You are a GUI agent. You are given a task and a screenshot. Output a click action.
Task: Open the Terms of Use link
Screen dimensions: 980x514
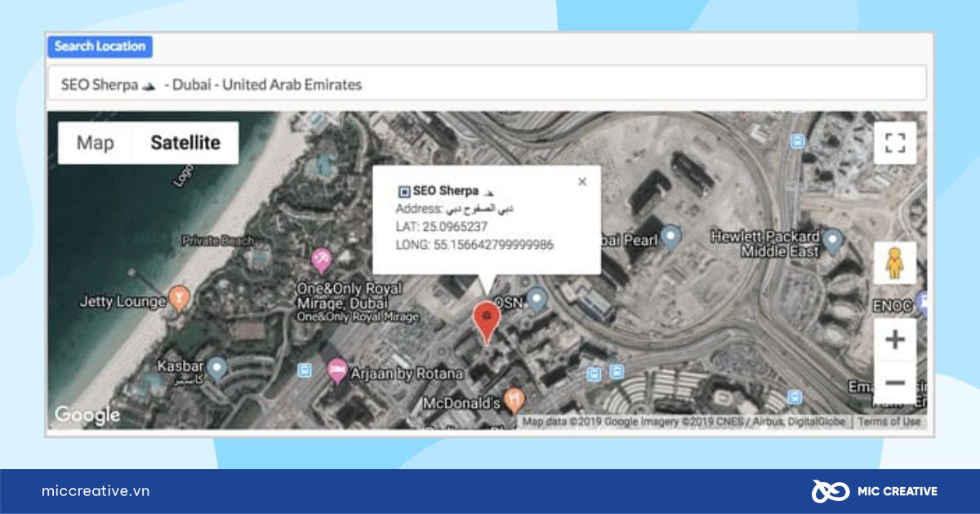coord(889,422)
